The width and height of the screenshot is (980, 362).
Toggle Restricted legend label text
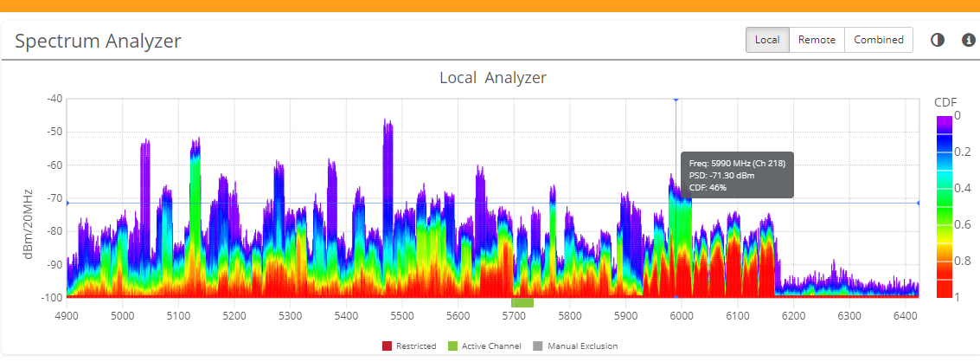click(x=416, y=346)
